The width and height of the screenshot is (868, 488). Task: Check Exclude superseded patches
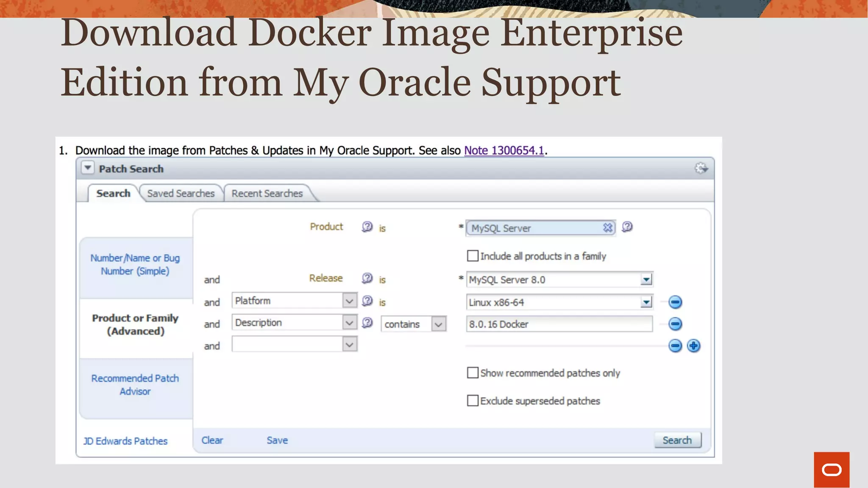tap(473, 401)
